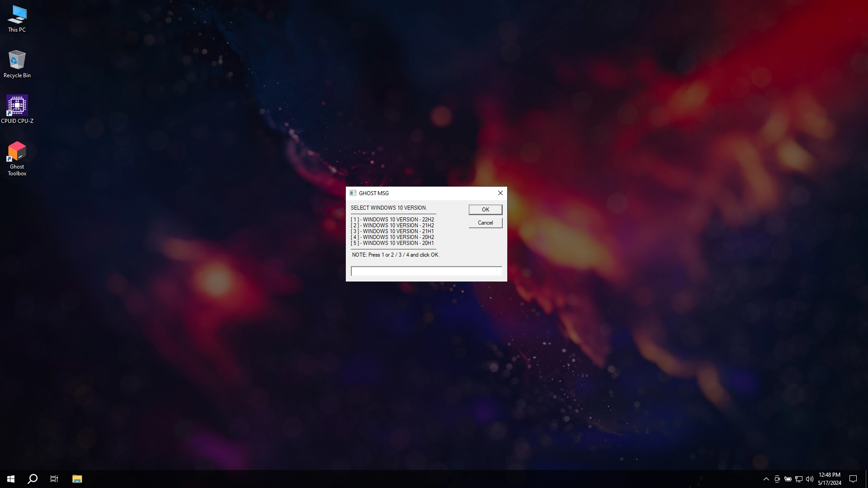
Task: Select the Ghost Toolbox shortcut
Action: pyautogui.click(x=17, y=158)
